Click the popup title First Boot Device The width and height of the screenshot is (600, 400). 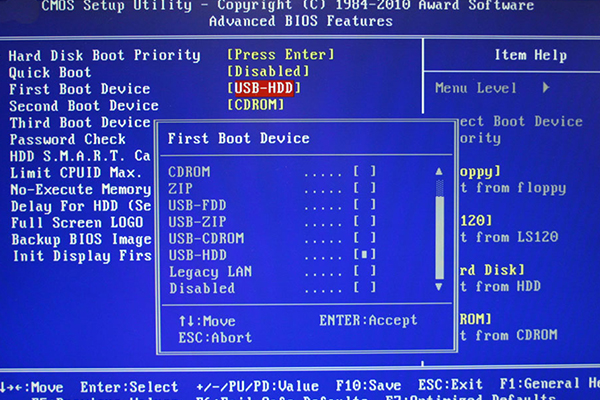[x=238, y=138]
